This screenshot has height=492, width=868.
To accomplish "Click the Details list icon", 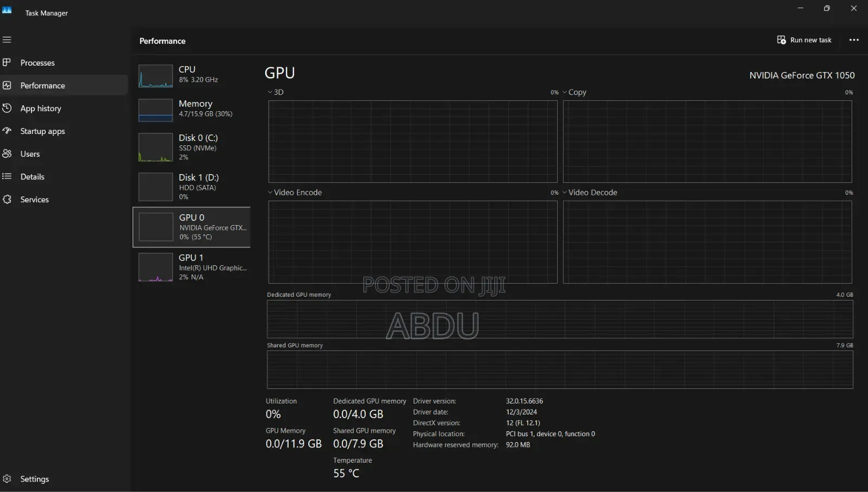I will (x=7, y=176).
